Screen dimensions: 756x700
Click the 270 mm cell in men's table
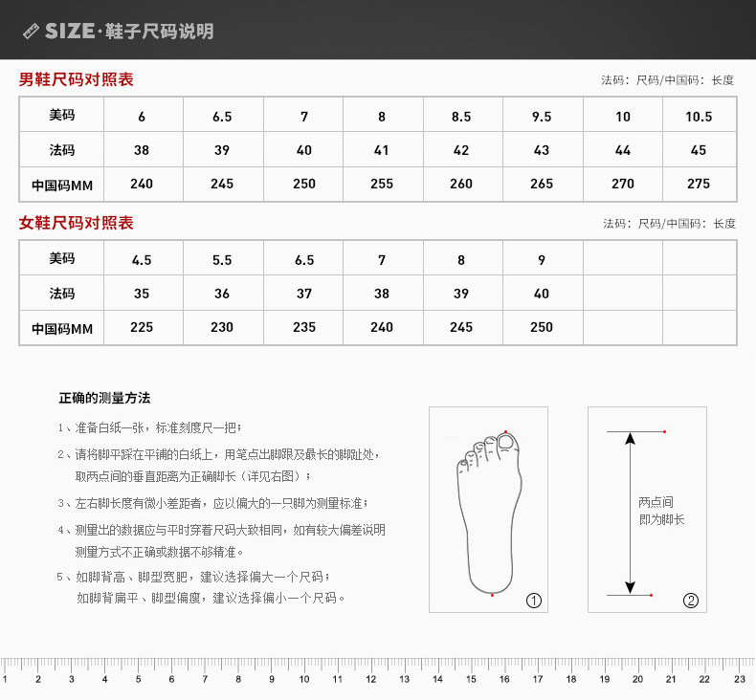[622, 184]
